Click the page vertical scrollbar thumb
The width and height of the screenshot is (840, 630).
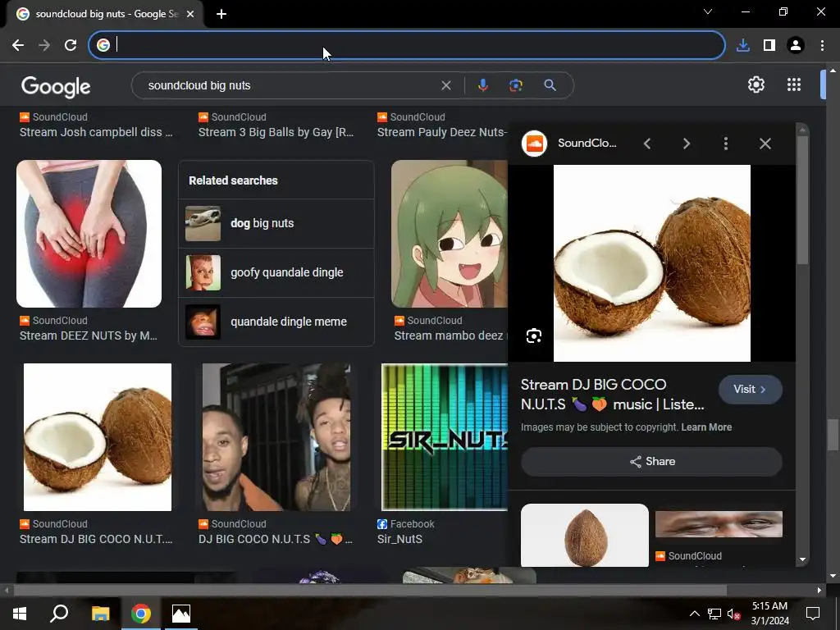coord(833,435)
